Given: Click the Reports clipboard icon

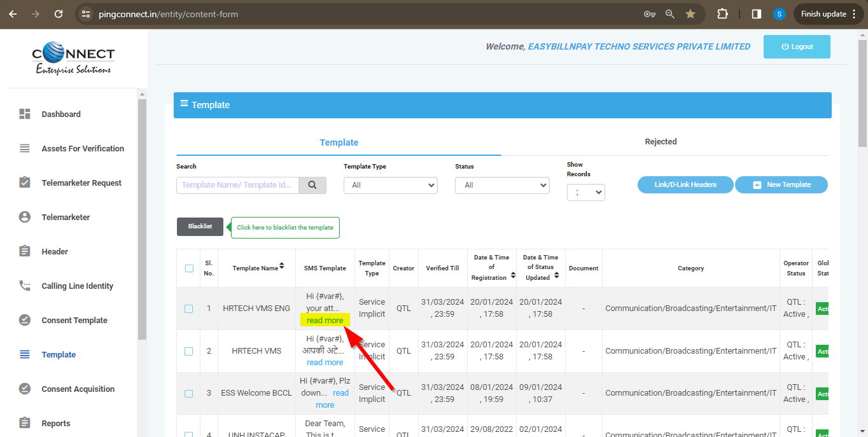Looking at the screenshot, I should coord(25,424).
